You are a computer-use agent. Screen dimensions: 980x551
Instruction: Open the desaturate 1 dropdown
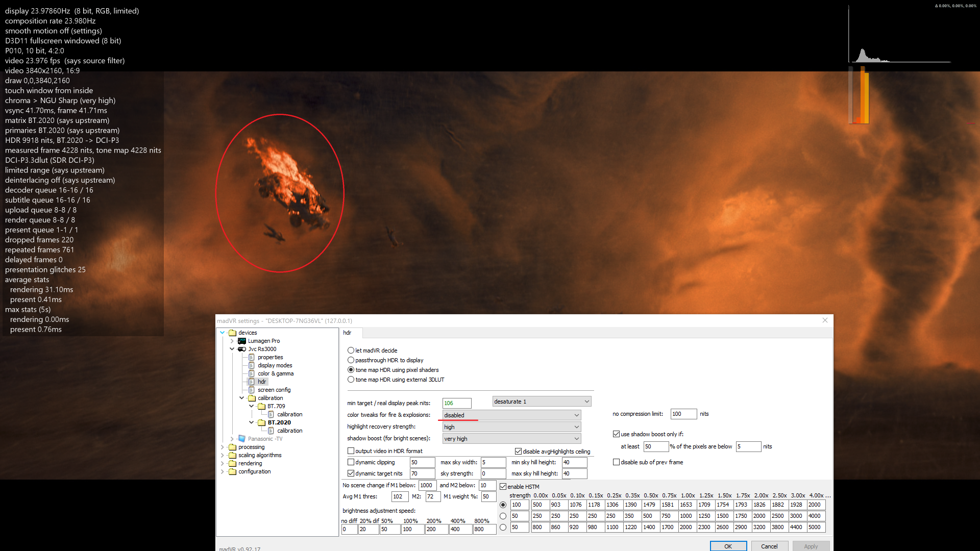(x=542, y=402)
